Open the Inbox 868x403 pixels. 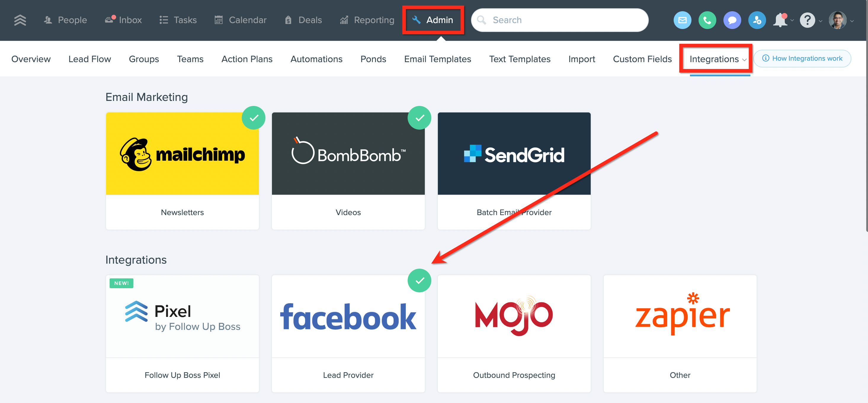click(x=123, y=20)
